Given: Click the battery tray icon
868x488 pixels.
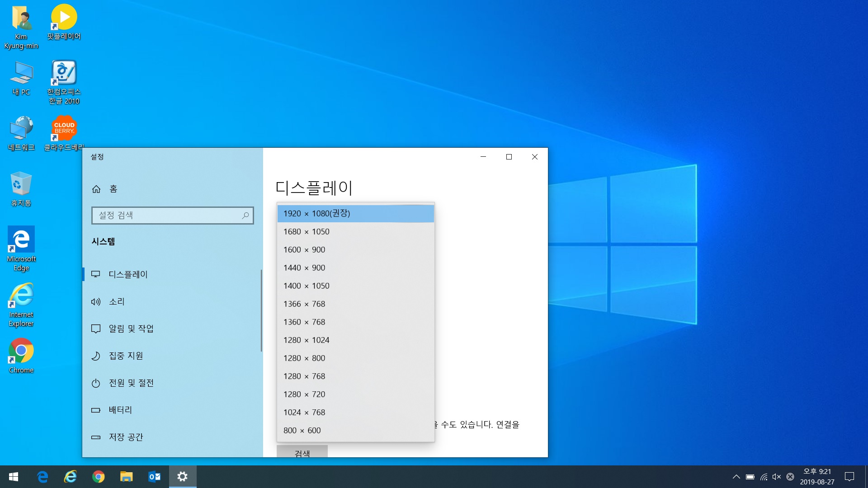Looking at the screenshot, I should pos(750,477).
